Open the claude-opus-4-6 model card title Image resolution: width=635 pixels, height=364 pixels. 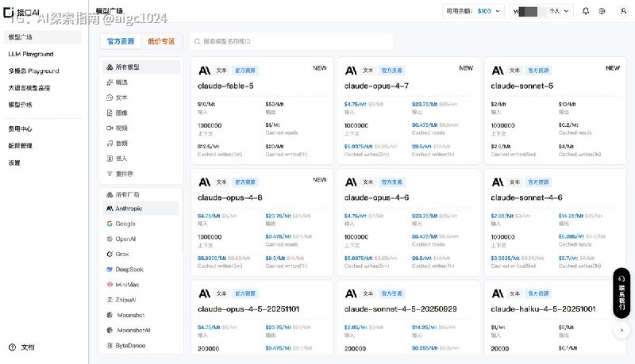point(376,197)
